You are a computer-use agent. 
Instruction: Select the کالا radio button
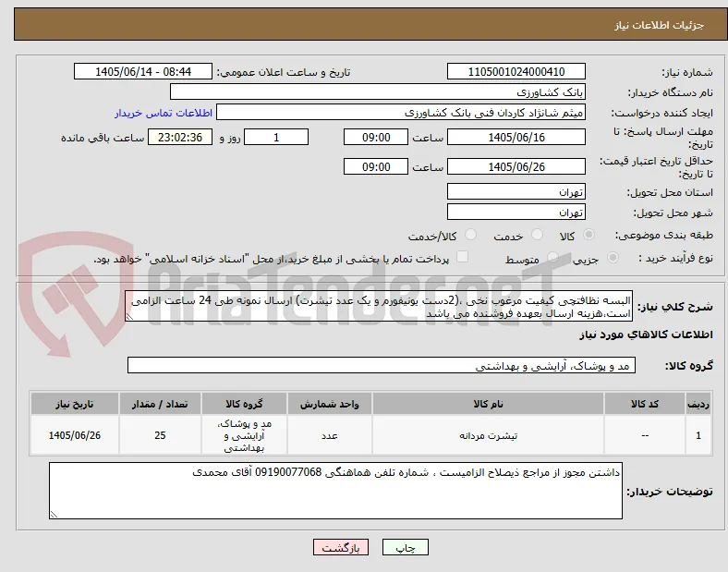click(x=588, y=235)
